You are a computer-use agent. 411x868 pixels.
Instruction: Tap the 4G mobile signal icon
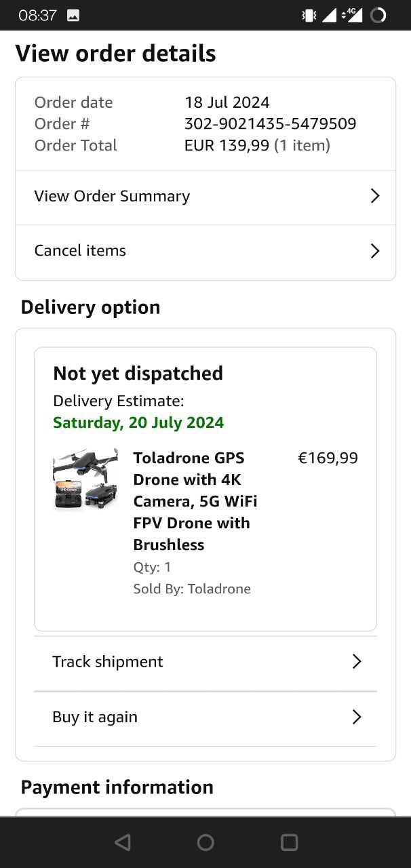pos(353,15)
